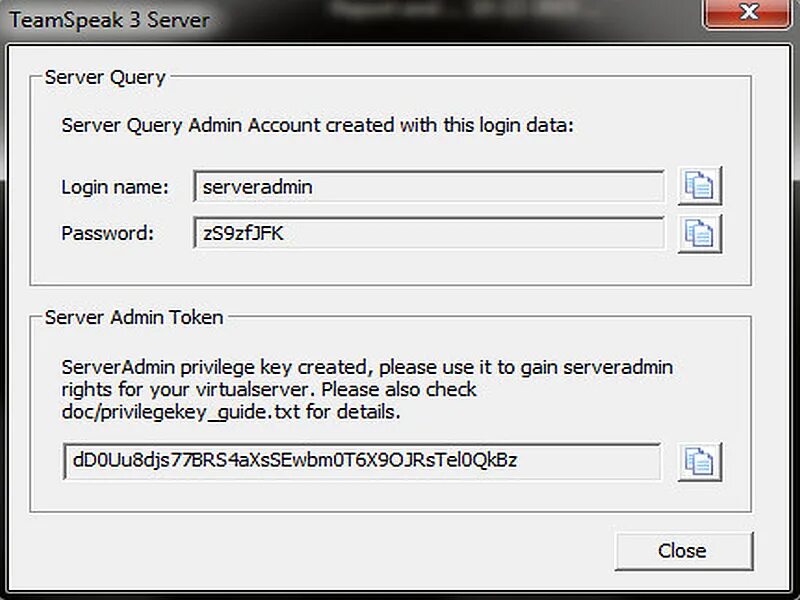Copy the login name to clipboard
The width and height of the screenshot is (800, 600).
(x=699, y=186)
